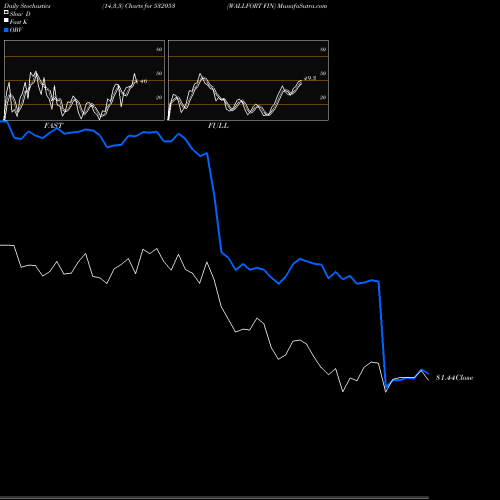Screen dimensions: 500x500
Task: Click the '81.44 Close' price label
Action: click(x=455, y=378)
